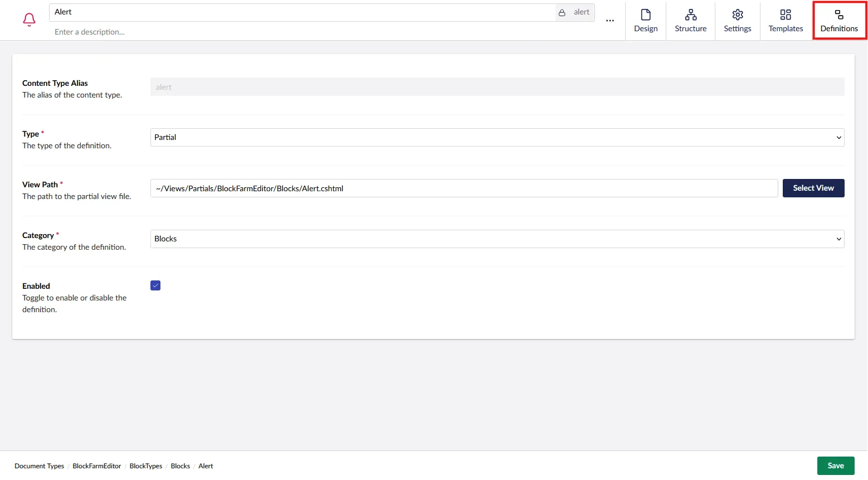Save the document type

835,466
